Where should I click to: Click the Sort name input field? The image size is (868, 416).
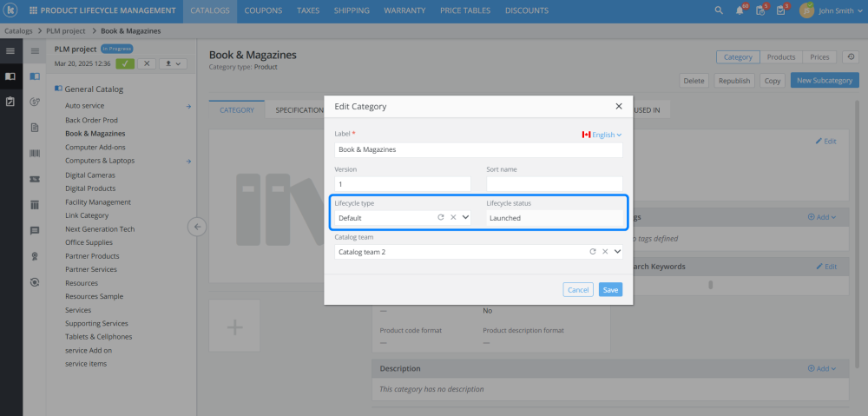click(555, 184)
